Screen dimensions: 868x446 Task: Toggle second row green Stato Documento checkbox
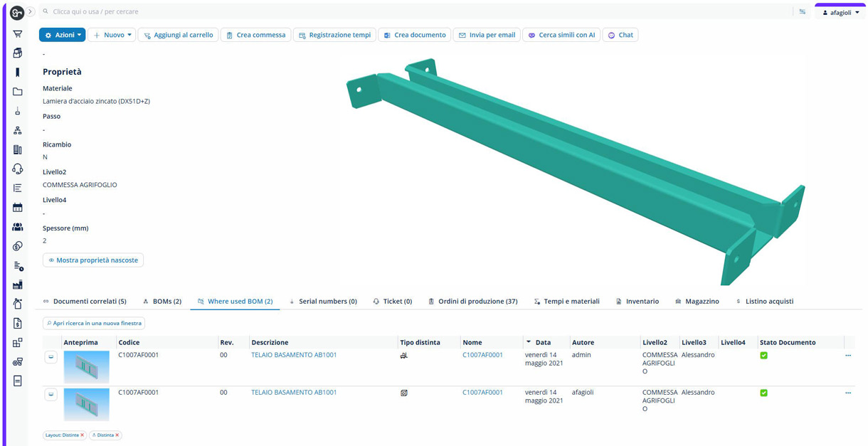click(x=763, y=393)
